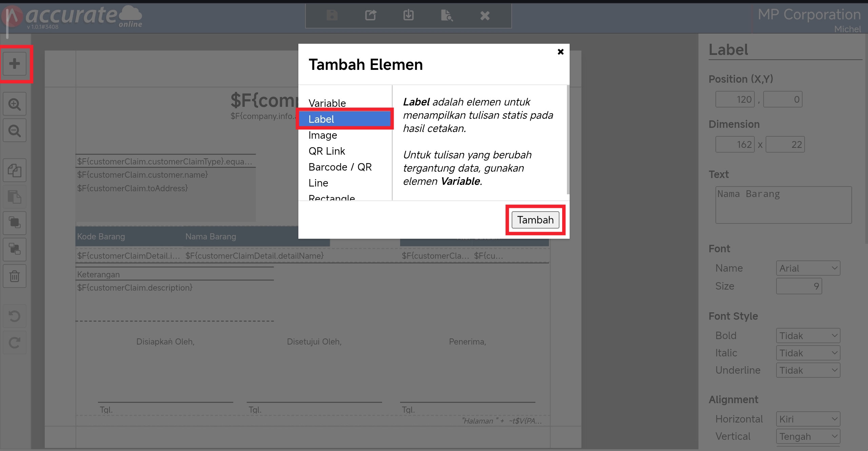This screenshot has width=868, height=451.
Task: Click the zoom in magnifier icon
Action: tap(15, 104)
